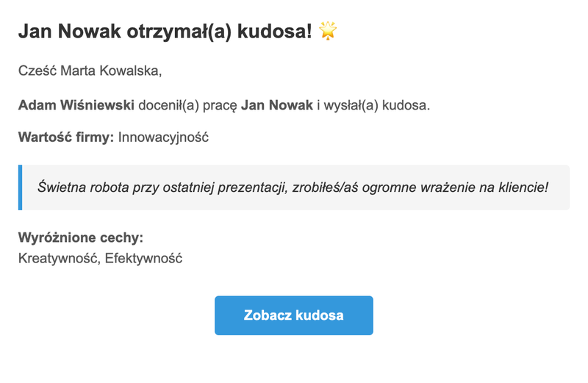
Task: Click the Wyróżnione cechy label
Action: tap(81, 238)
